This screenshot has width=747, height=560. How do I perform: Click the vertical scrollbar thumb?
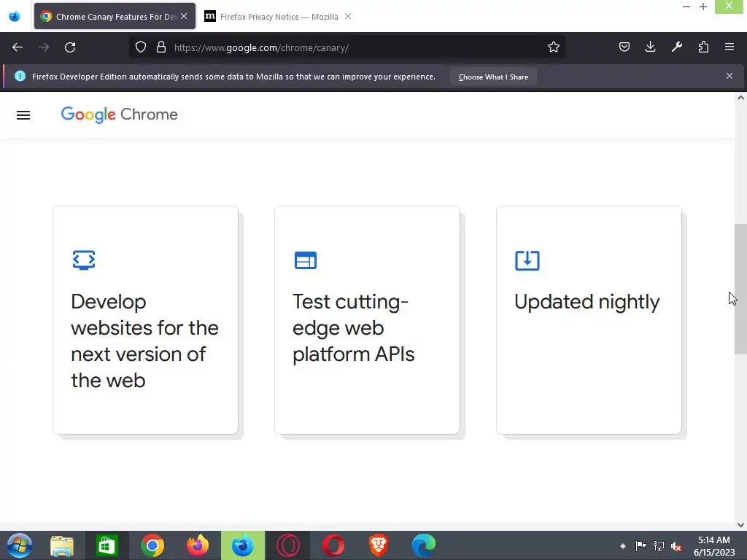[740, 289]
